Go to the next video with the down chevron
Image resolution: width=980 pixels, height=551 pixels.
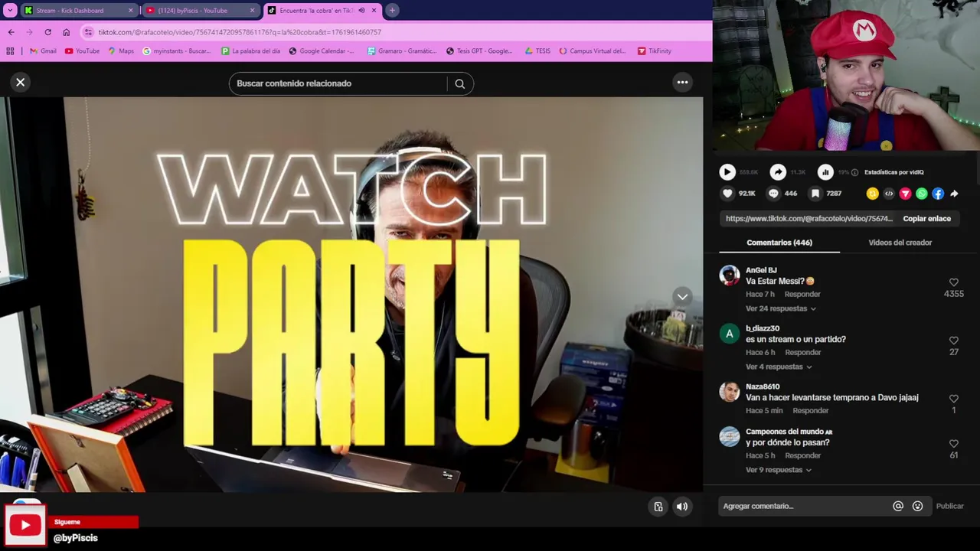(x=682, y=297)
